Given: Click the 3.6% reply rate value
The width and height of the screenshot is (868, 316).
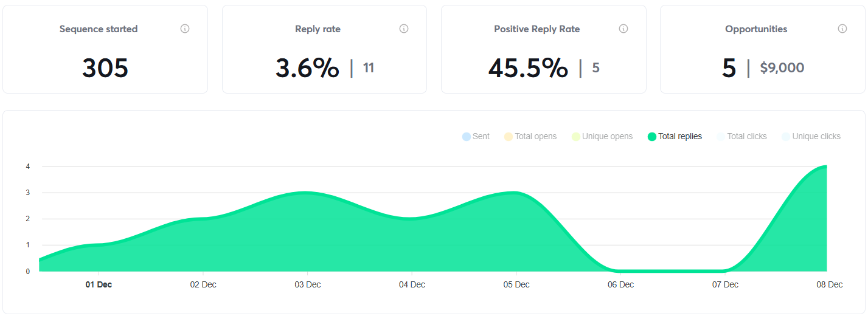Looking at the screenshot, I should click(307, 68).
